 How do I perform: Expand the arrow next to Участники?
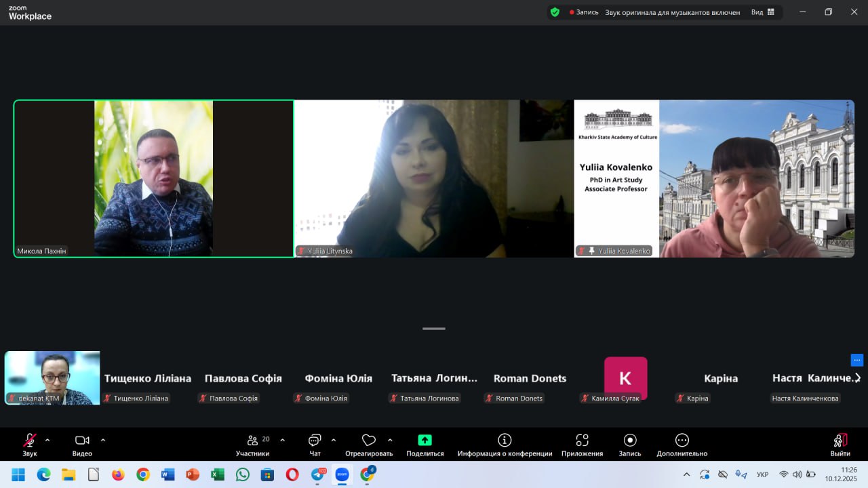(282, 440)
